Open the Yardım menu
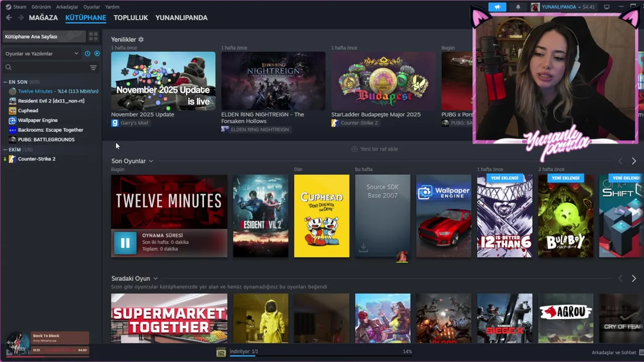Viewport: 644px width, 362px height. click(x=112, y=7)
